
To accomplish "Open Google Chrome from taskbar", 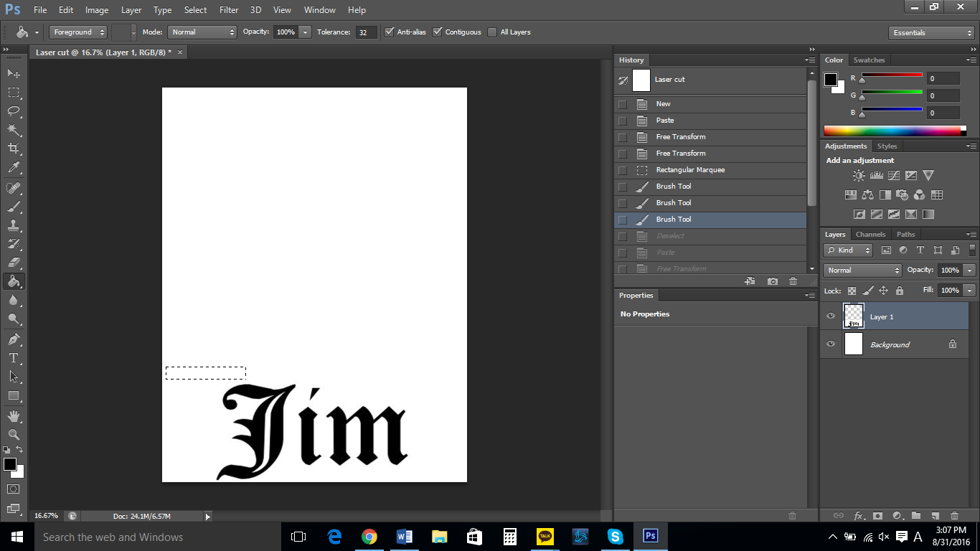I will click(x=369, y=537).
